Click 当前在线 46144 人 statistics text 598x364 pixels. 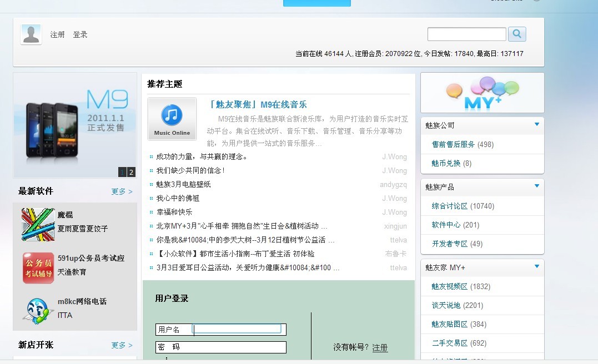click(x=324, y=54)
